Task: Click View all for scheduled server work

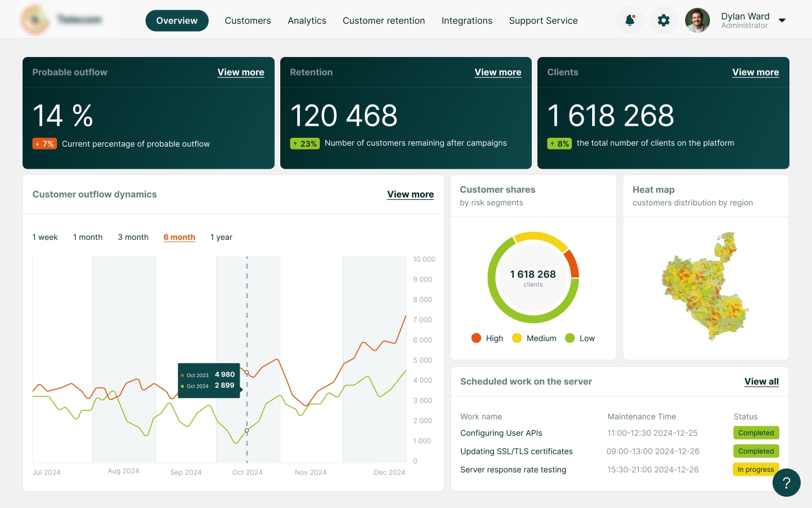Action: click(x=761, y=382)
